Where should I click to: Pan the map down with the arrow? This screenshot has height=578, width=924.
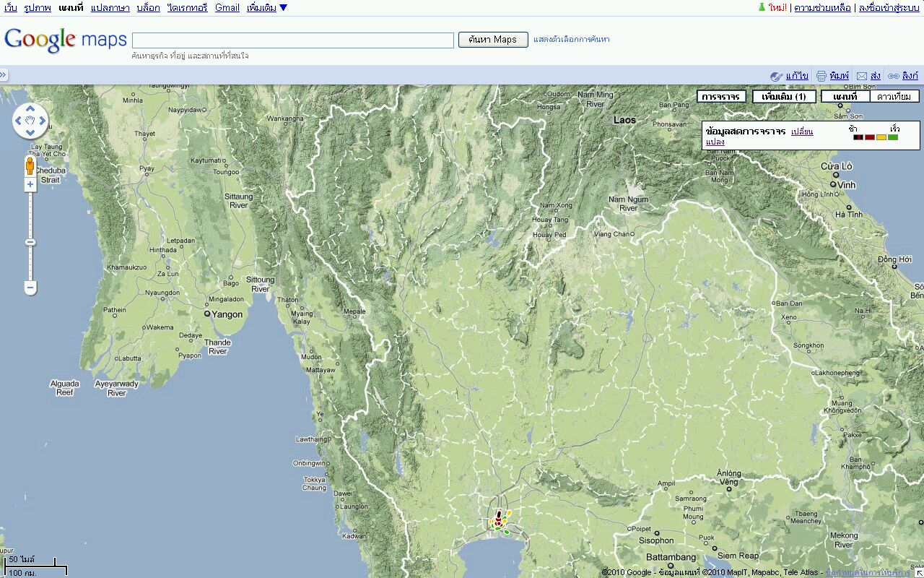click(x=30, y=132)
